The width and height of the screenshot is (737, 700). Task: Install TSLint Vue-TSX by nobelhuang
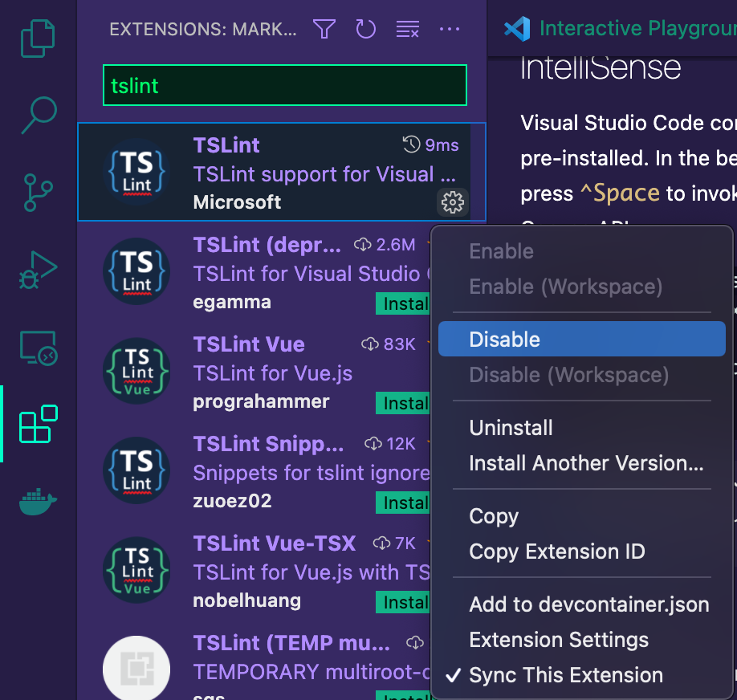403,602
